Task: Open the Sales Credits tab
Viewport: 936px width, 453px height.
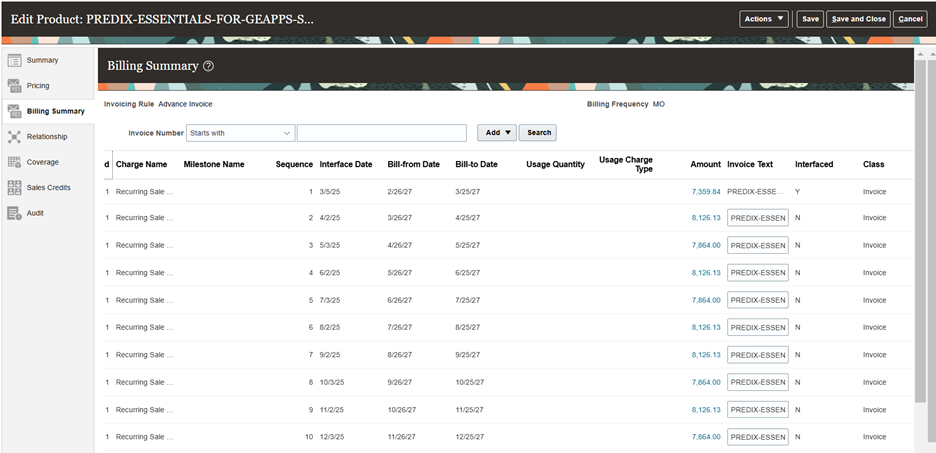Action: click(47, 187)
